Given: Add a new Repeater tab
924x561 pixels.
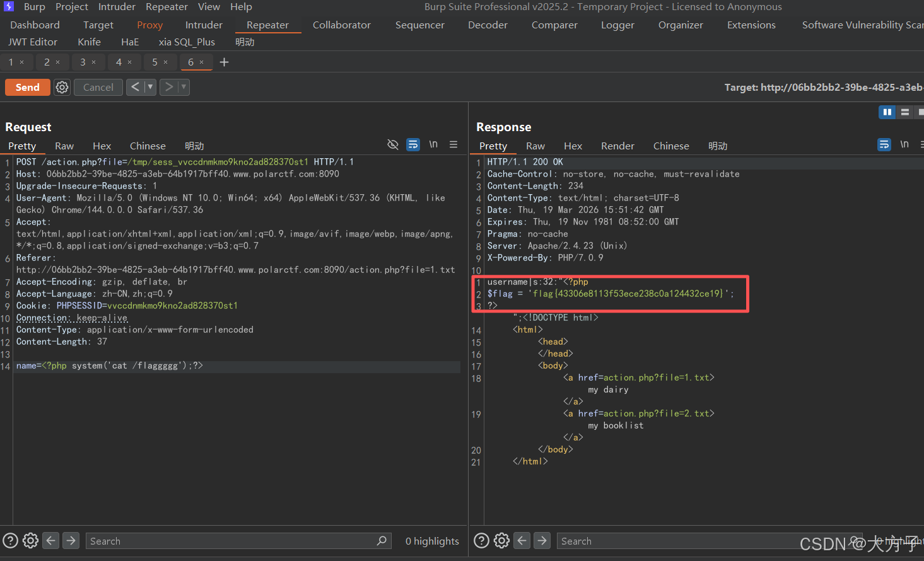Looking at the screenshot, I should [x=224, y=62].
